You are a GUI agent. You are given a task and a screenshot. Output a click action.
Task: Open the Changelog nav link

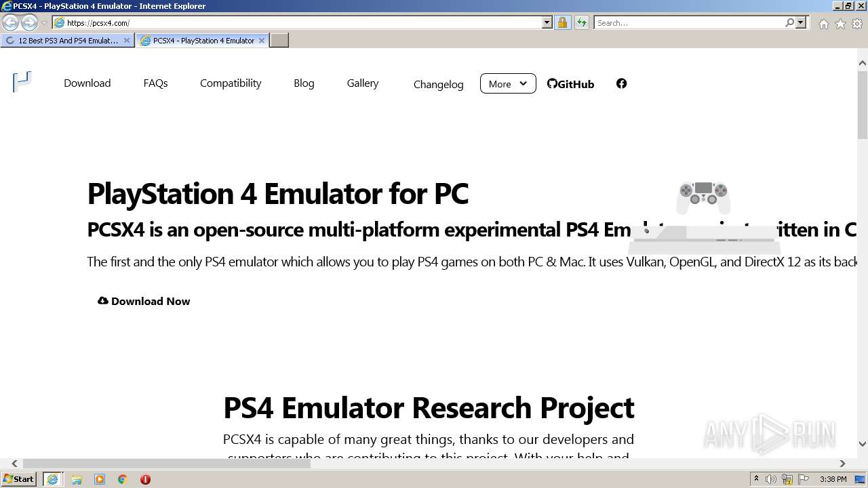point(439,85)
